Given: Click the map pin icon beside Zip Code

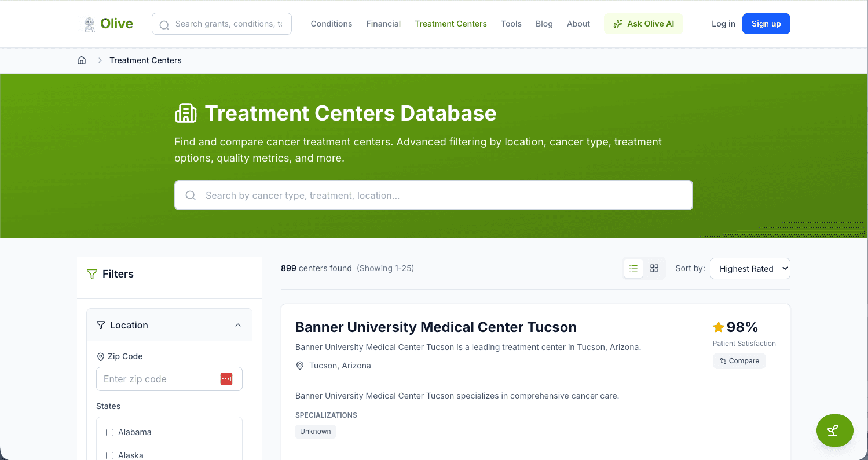Looking at the screenshot, I should [100, 357].
